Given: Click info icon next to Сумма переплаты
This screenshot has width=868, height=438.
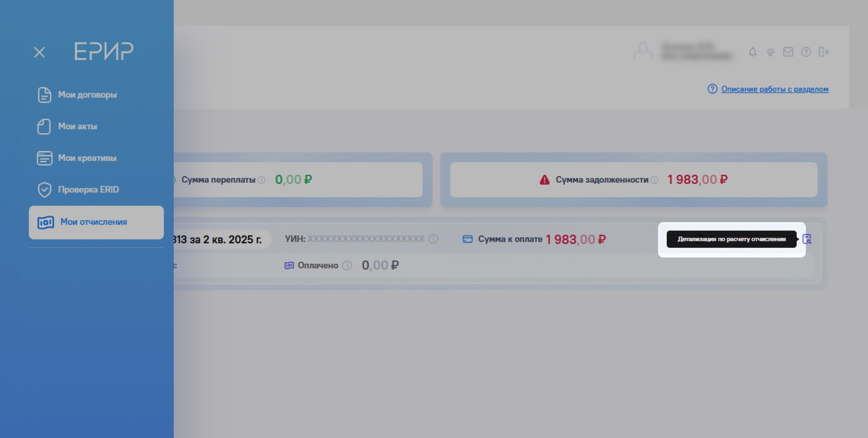Looking at the screenshot, I should (261, 180).
